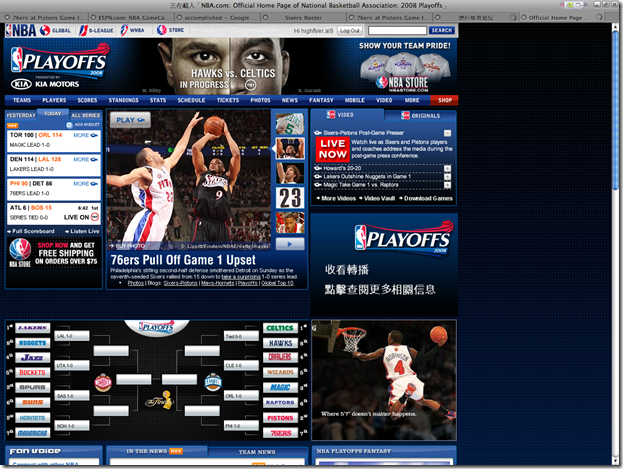Click the Eastern Conference logo in bracket
This screenshot has width=623, height=469.
point(213,383)
